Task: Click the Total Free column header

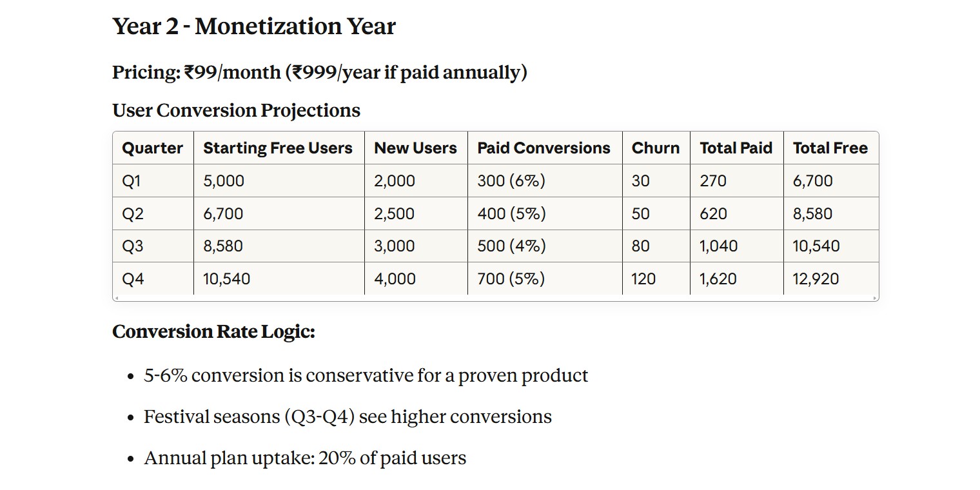Action: [x=830, y=148]
